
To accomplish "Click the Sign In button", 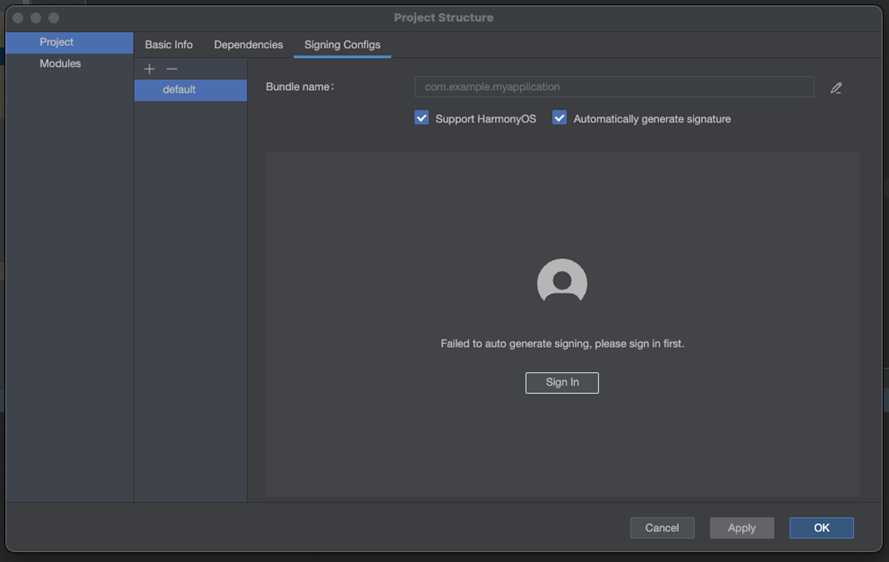I will click(x=562, y=383).
